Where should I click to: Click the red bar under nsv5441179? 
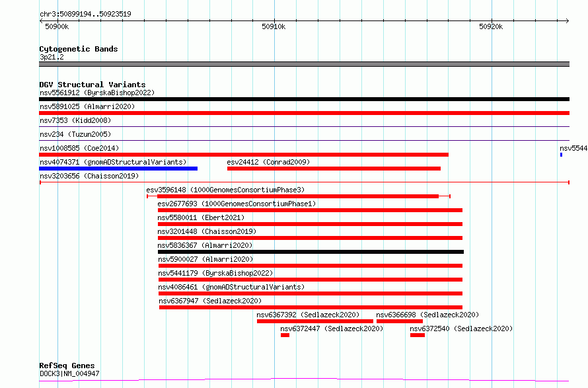point(311,280)
